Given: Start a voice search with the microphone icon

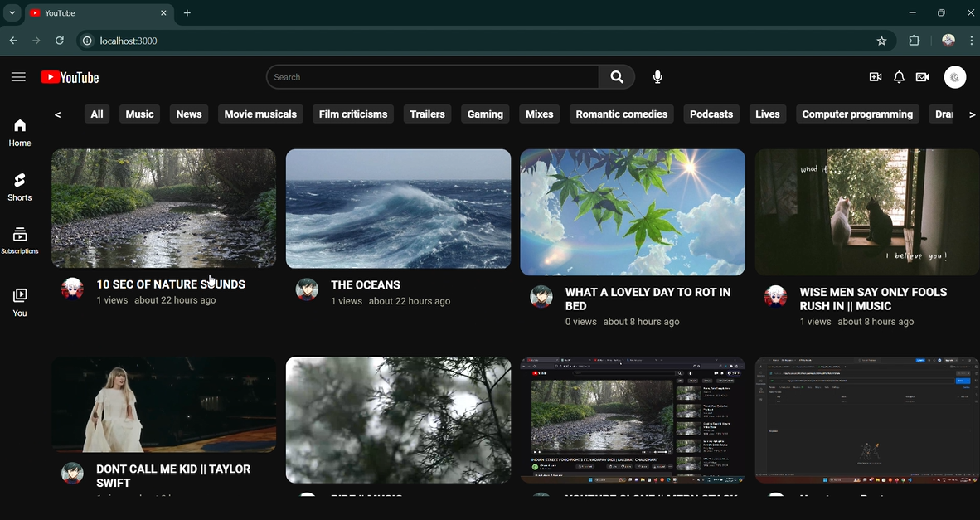Looking at the screenshot, I should click(x=657, y=76).
